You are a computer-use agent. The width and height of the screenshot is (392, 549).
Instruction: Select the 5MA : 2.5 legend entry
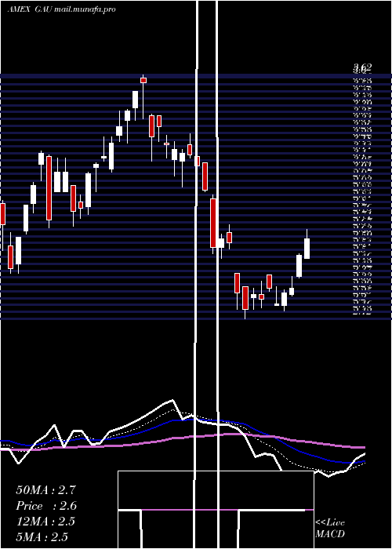click(42, 537)
